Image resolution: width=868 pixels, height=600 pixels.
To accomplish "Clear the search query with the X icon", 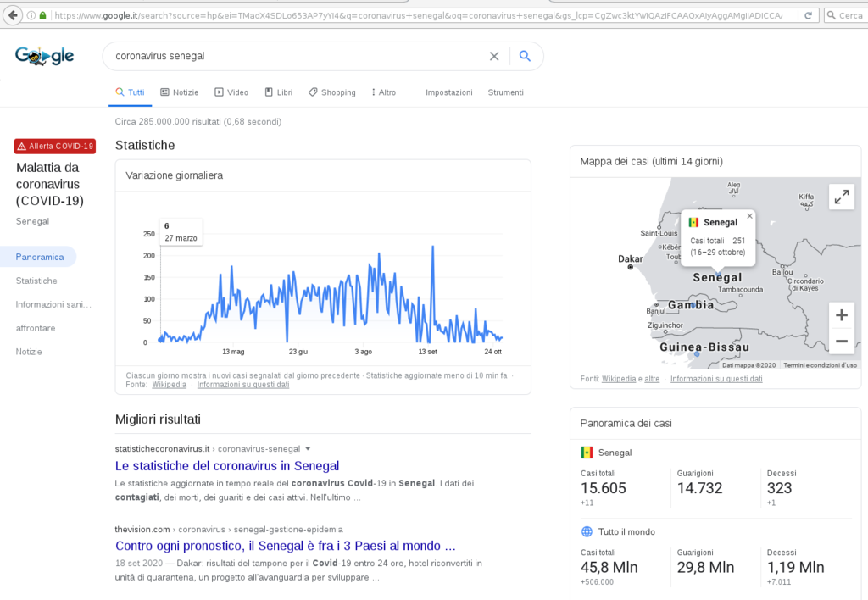I will [494, 56].
